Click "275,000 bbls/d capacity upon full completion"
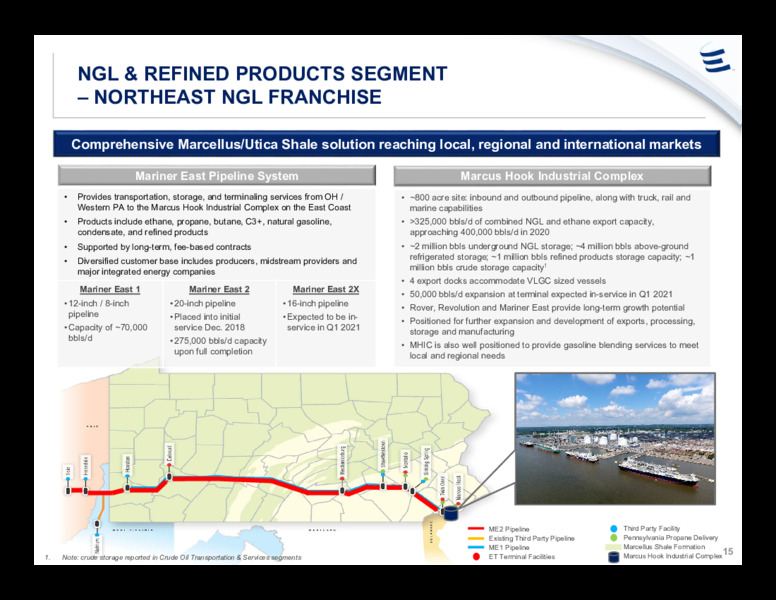This screenshot has height=600, width=776. coord(220,346)
